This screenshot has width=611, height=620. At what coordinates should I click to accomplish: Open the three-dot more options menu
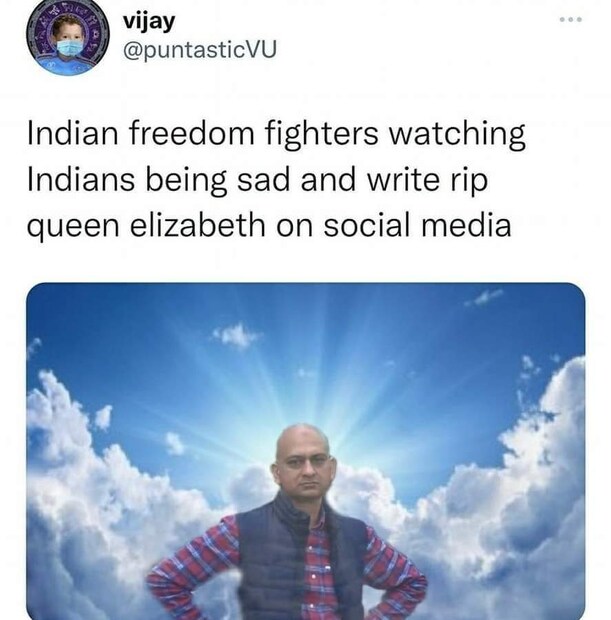(x=571, y=19)
